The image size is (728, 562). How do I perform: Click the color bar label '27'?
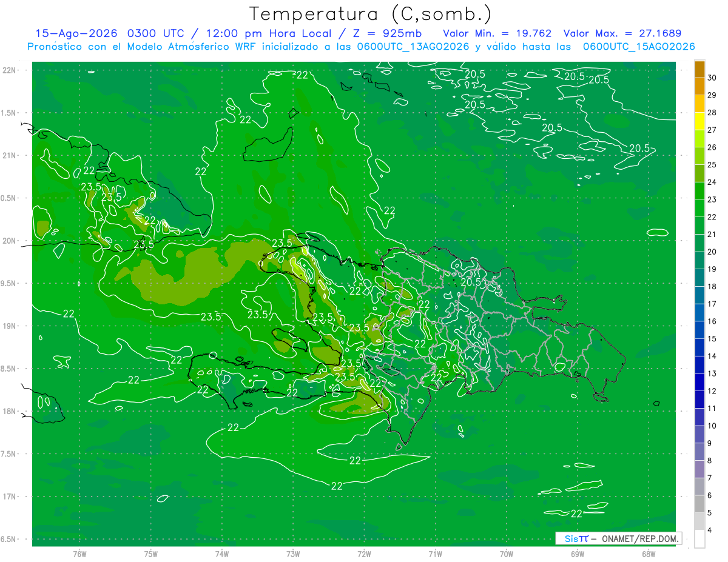tap(712, 130)
